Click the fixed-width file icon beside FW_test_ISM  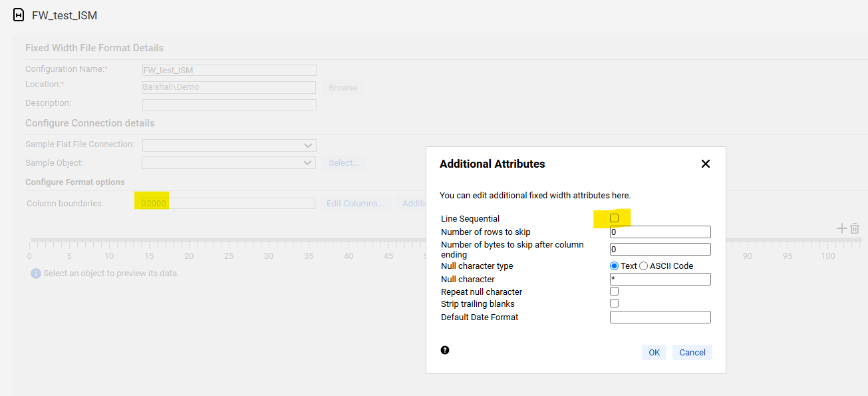(19, 15)
